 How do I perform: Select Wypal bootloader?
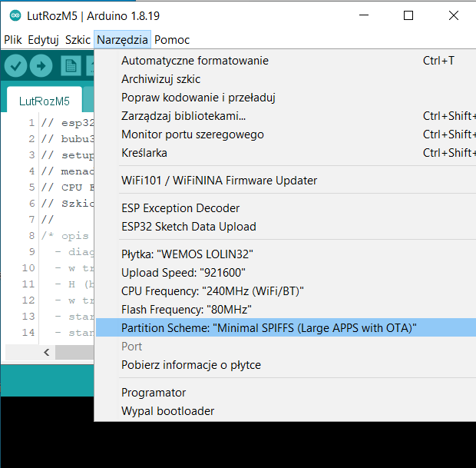click(286, 411)
